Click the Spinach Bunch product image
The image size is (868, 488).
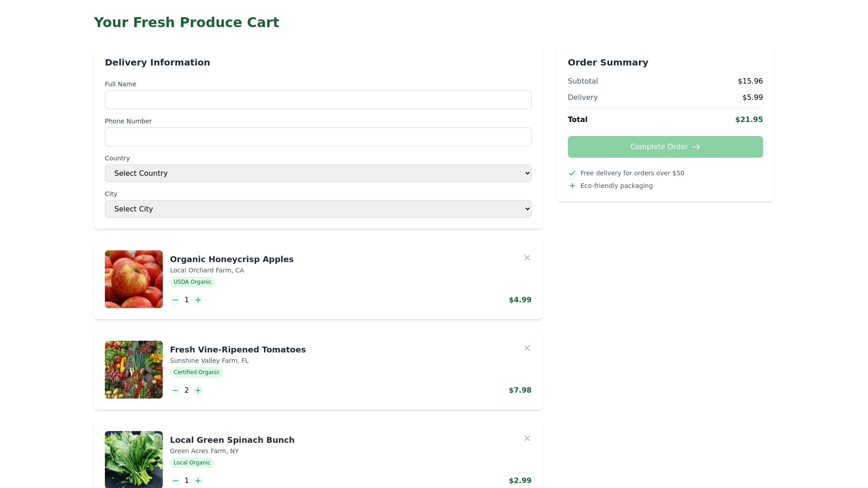134,459
